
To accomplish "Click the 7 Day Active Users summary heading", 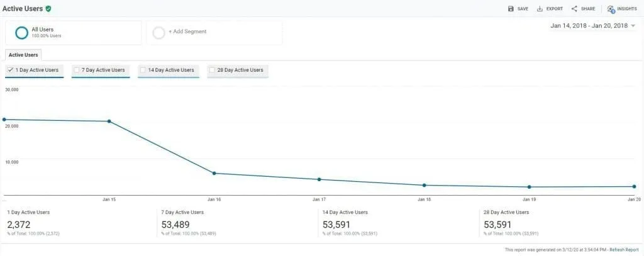I will 182,213.
